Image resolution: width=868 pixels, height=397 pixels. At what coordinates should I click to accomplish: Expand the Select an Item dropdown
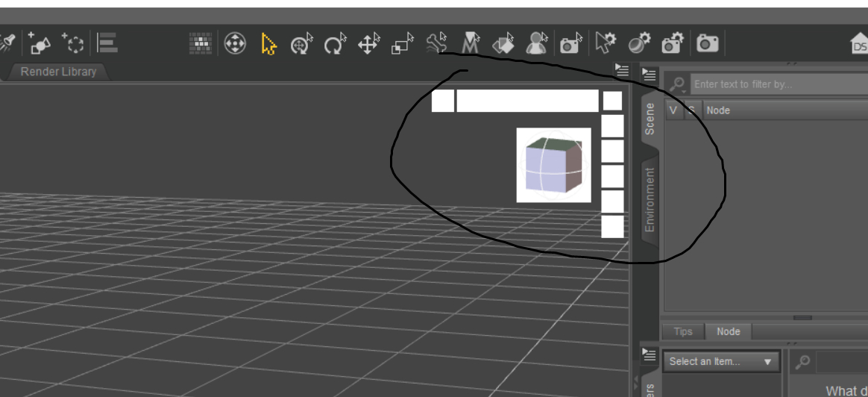click(x=721, y=362)
